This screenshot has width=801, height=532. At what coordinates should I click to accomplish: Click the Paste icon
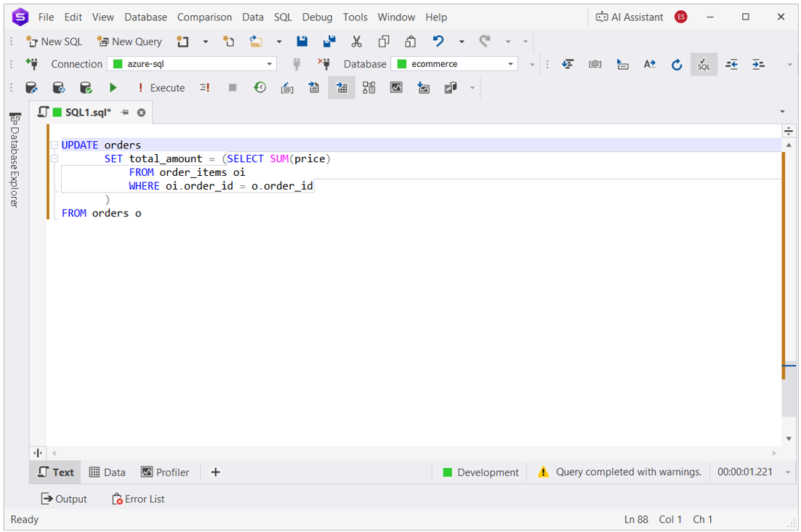(x=410, y=41)
